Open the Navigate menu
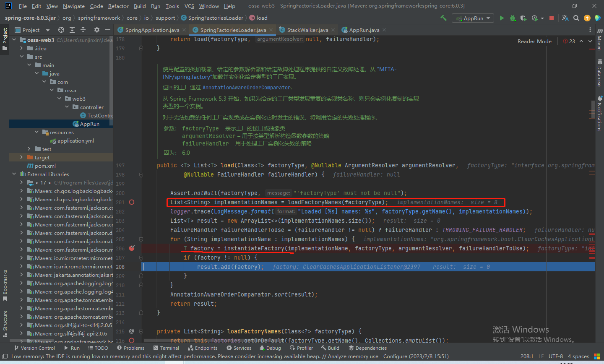604x364 pixels. (x=74, y=6)
